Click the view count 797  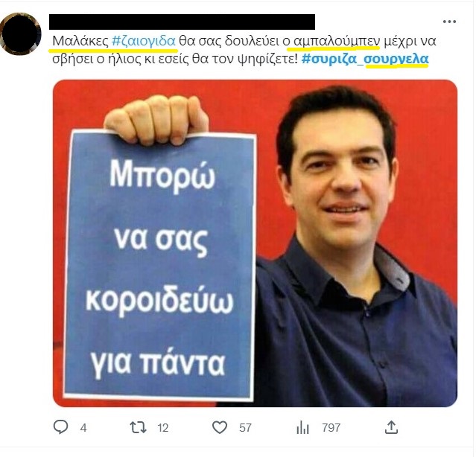pos(331,428)
